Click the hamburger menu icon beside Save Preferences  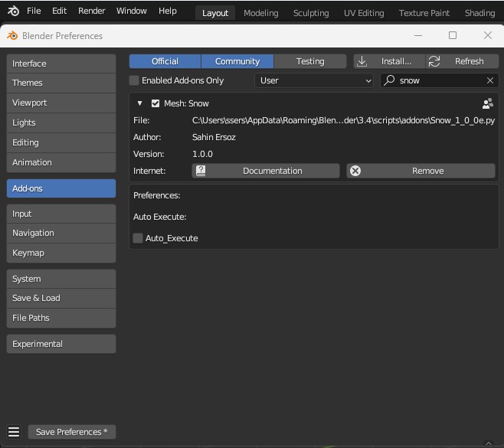click(13, 432)
